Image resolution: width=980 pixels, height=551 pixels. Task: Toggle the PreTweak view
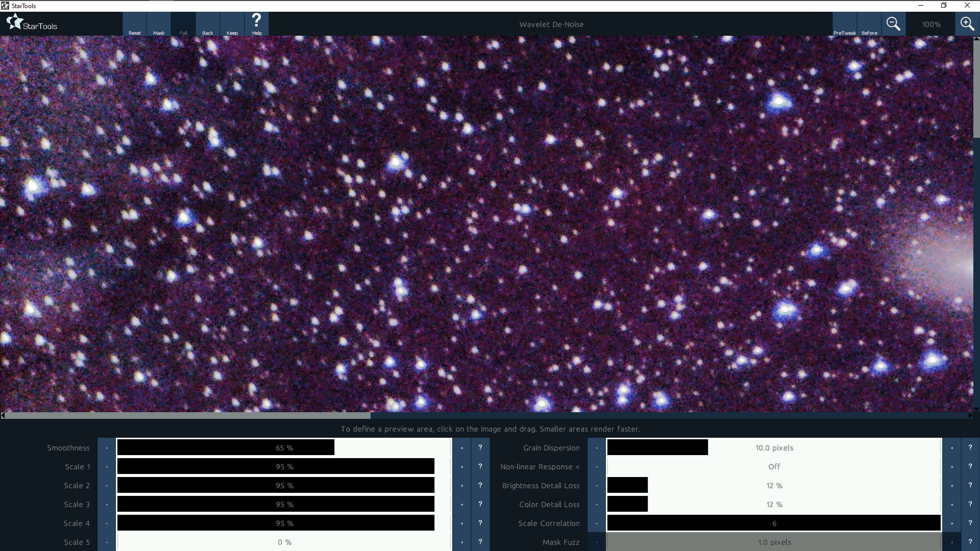tap(845, 24)
